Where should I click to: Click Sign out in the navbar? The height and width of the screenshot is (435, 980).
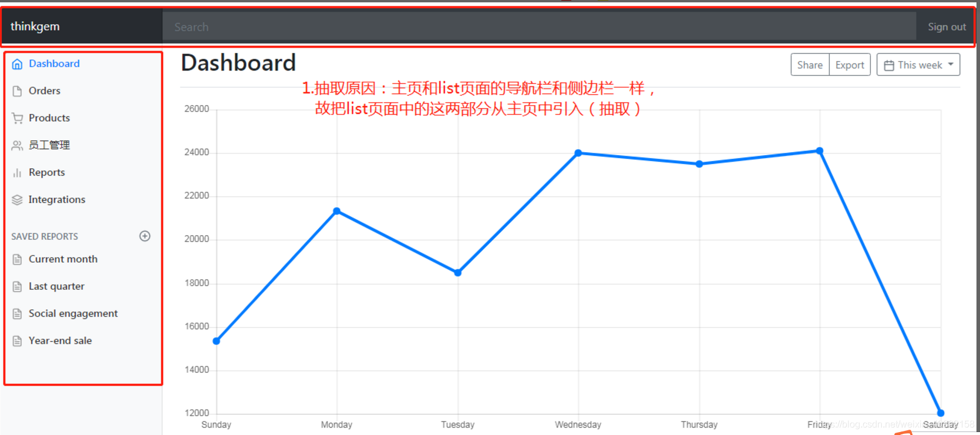[947, 26]
